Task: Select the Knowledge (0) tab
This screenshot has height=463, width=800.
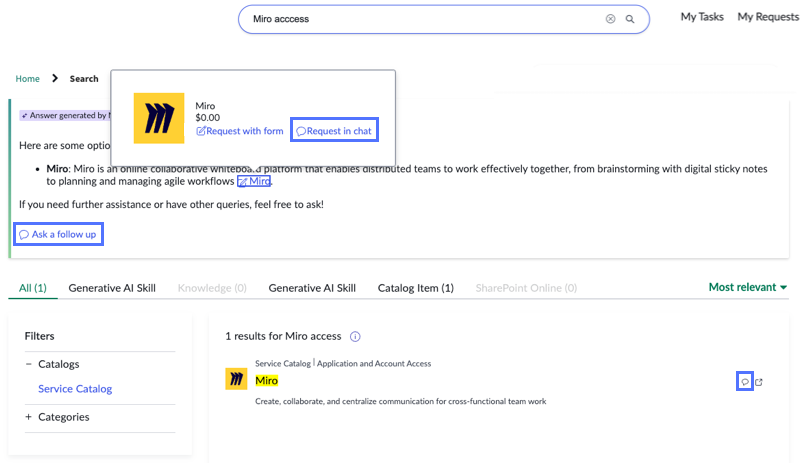Action: [212, 288]
